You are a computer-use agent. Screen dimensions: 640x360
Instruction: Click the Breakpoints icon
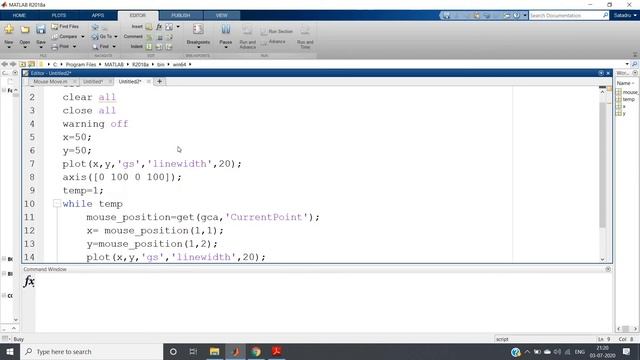[198, 29]
